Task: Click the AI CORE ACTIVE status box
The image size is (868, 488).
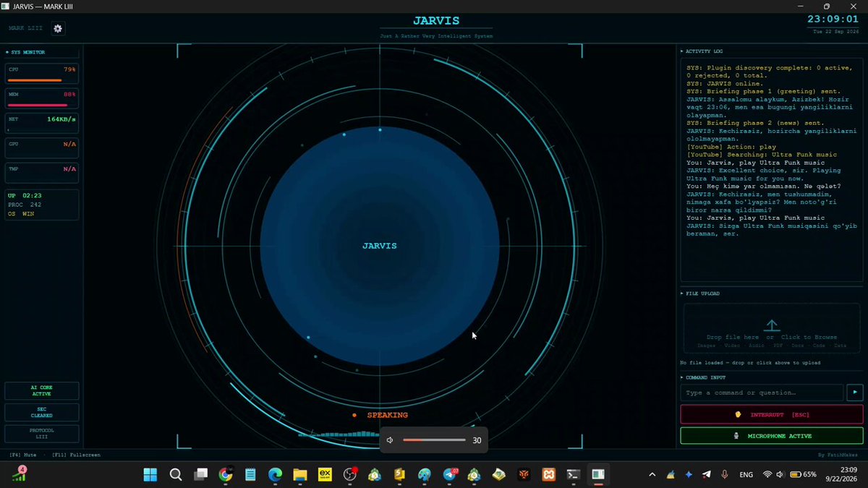Action: click(x=42, y=390)
